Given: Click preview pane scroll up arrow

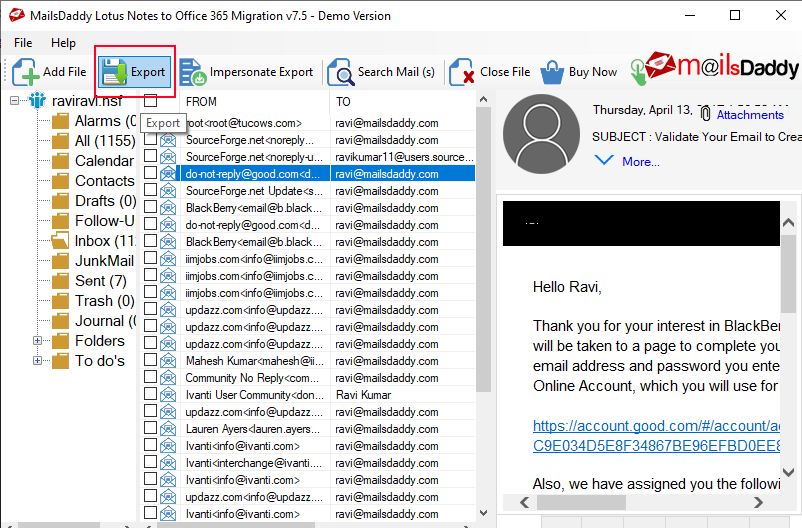Looking at the screenshot, I should click(789, 223).
